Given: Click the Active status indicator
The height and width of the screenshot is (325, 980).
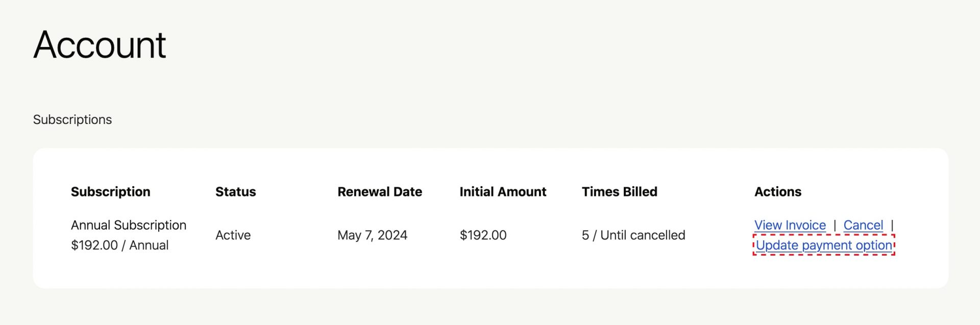Looking at the screenshot, I should point(233,235).
